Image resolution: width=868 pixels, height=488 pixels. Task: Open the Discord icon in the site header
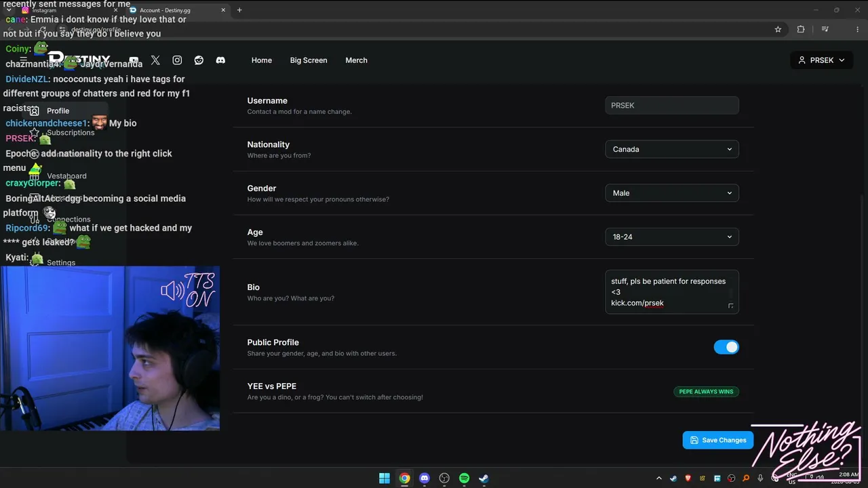pyautogui.click(x=220, y=60)
